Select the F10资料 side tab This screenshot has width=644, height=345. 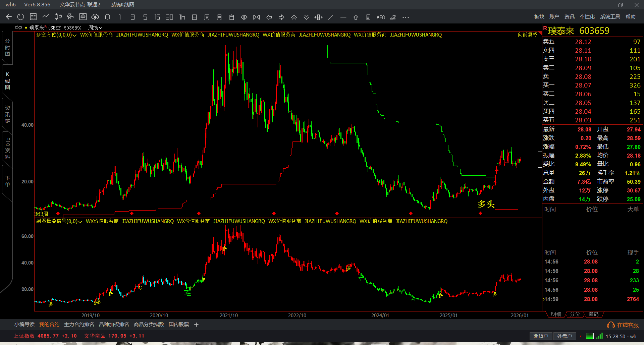point(7,148)
